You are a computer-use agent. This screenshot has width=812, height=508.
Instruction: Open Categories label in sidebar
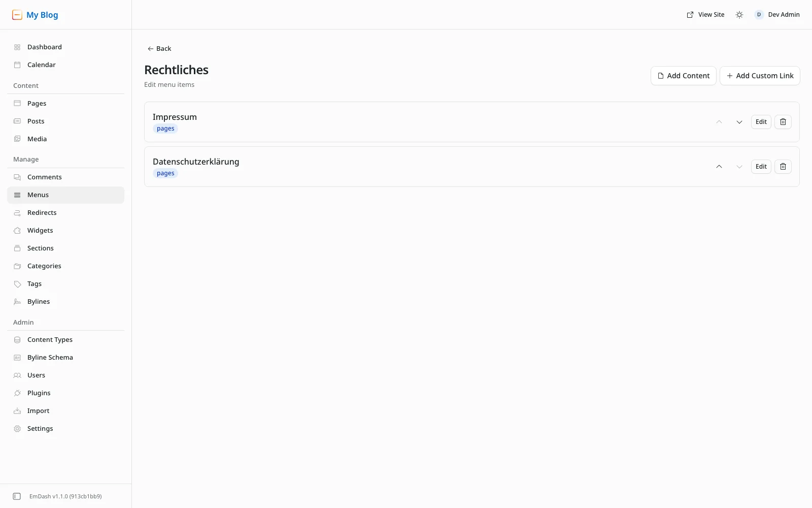(x=44, y=266)
